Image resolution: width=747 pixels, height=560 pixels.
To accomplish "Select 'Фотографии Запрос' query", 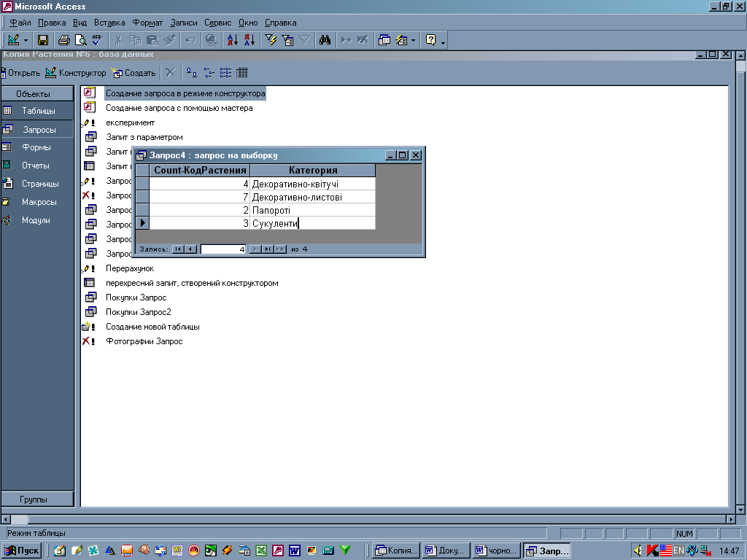I will point(144,341).
